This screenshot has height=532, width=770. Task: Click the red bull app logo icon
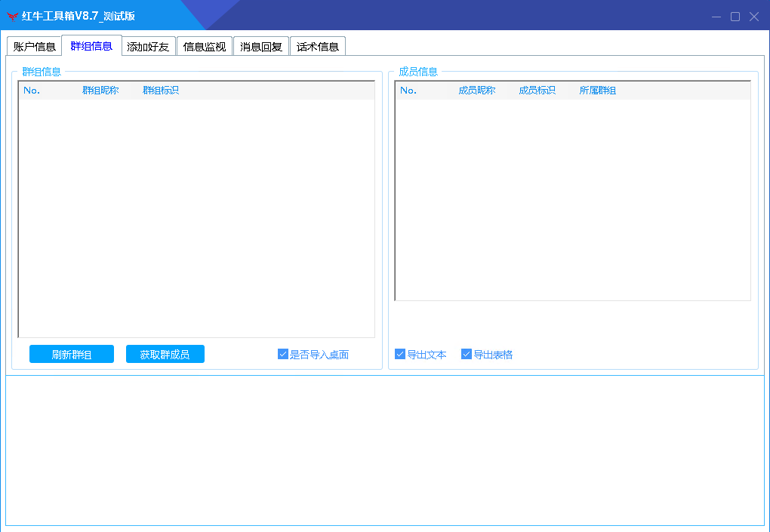(12, 17)
